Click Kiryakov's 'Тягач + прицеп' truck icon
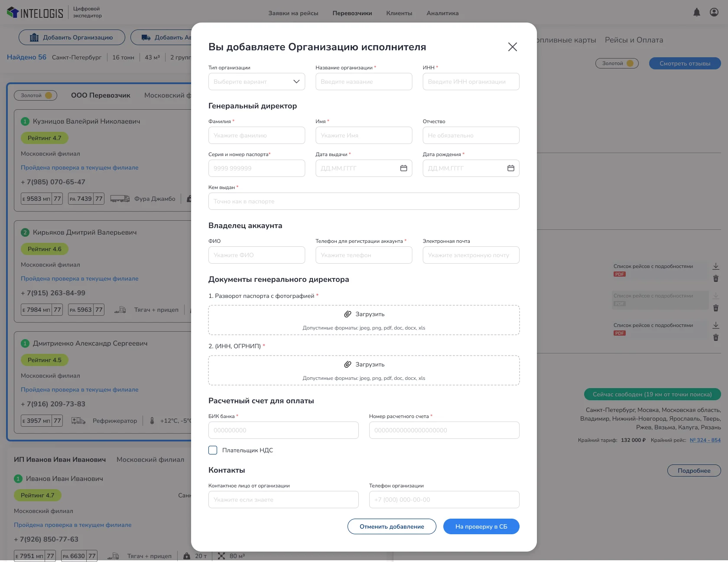Screen dimensions: 728x562 (120, 310)
